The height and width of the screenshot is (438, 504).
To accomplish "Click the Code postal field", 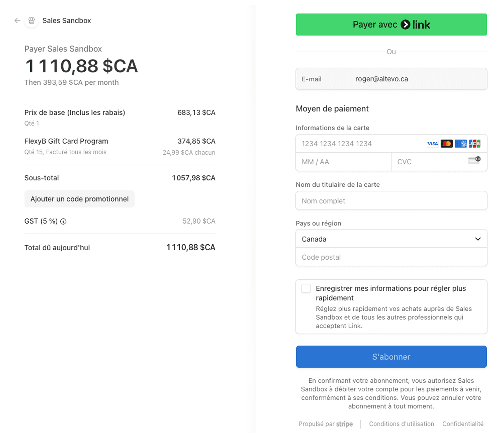I will click(391, 257).
